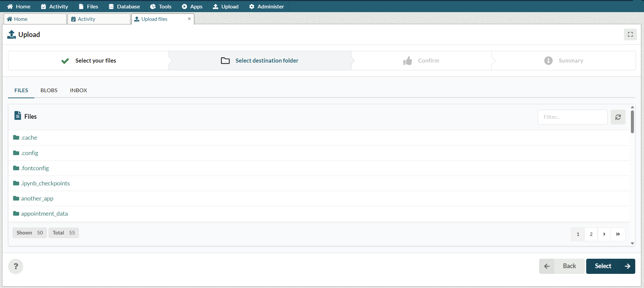Switch to the INBOX tab

(x=78, y=90)
